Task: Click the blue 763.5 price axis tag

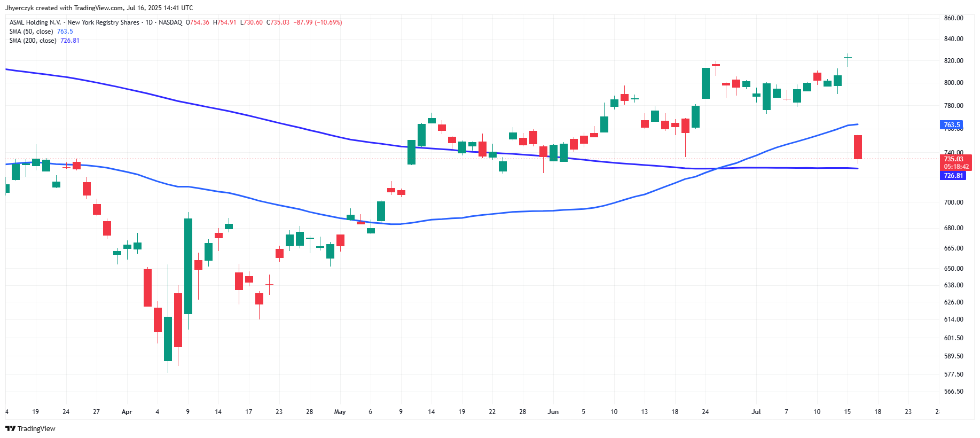Action: [951, 125]
